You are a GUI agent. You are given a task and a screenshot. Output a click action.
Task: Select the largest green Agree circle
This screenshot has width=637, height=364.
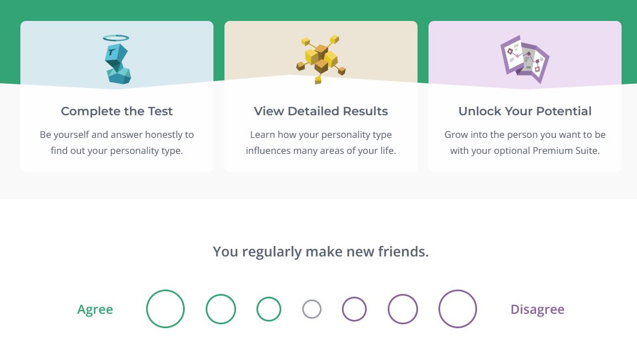165,309
